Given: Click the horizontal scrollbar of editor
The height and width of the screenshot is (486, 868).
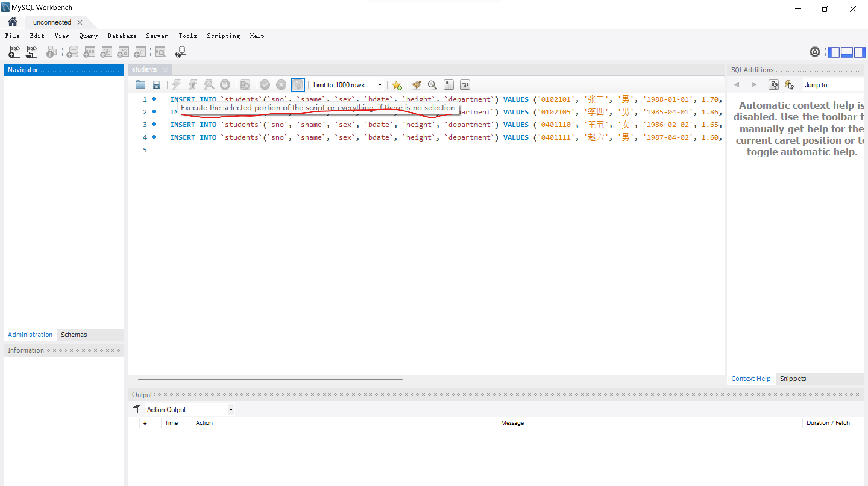Looking at the screenshot, I should (270, 380).
